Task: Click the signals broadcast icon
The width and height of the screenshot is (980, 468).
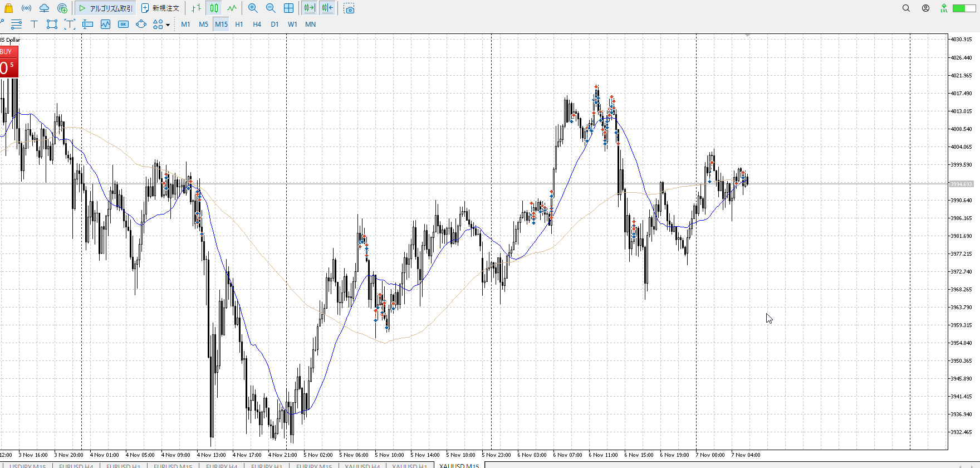Action: tap(26, 8)
